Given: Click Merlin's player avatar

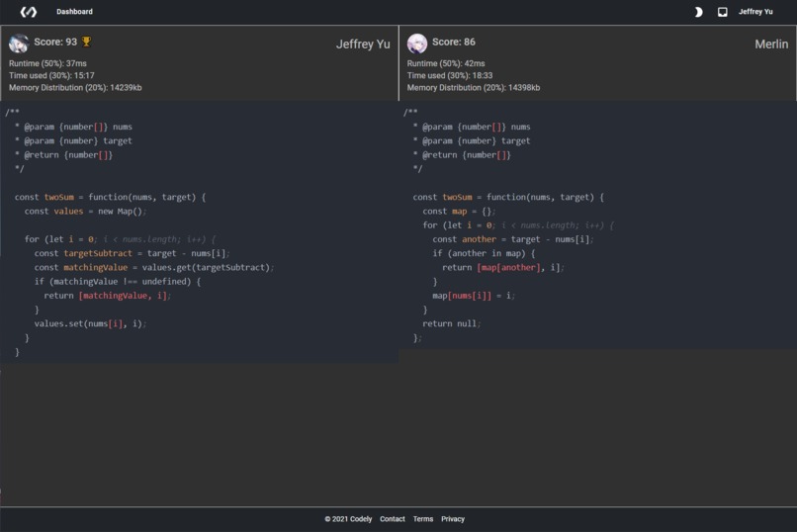Looking at the screenshot, I should point(417,44).
